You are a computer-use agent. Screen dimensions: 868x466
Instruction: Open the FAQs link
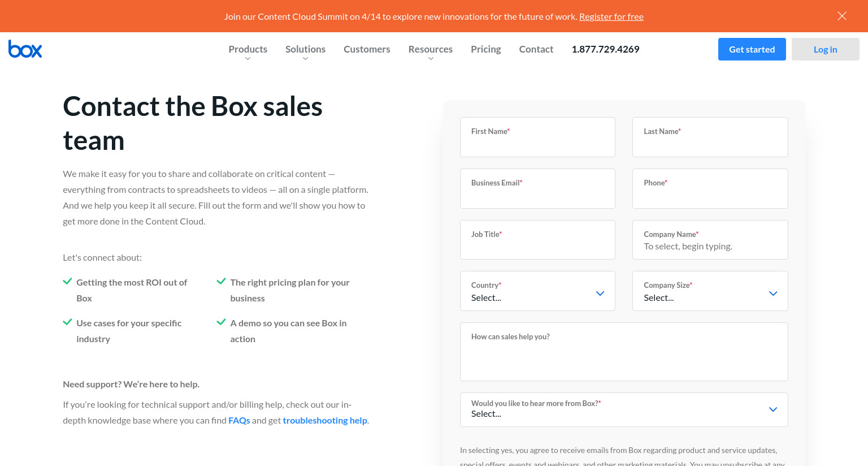(x=239, y=420)
